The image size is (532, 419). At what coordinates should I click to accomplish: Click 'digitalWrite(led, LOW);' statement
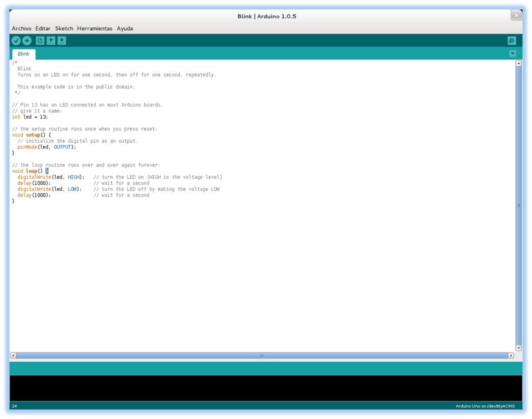coord(50,189)
